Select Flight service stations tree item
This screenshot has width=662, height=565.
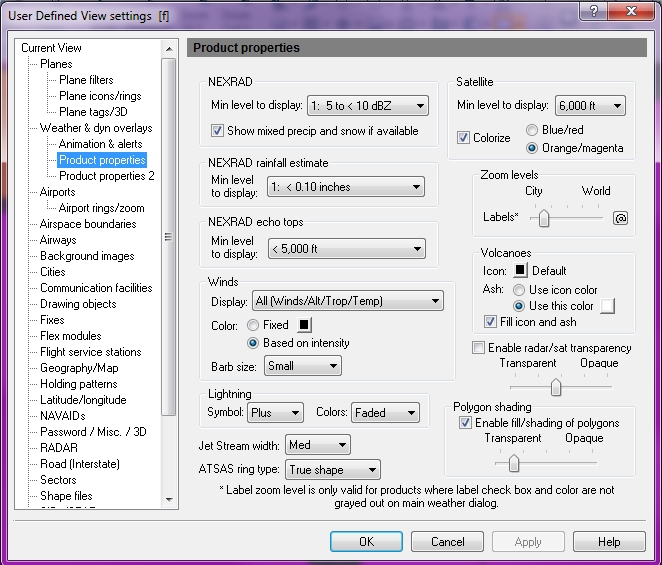[91, 352]
